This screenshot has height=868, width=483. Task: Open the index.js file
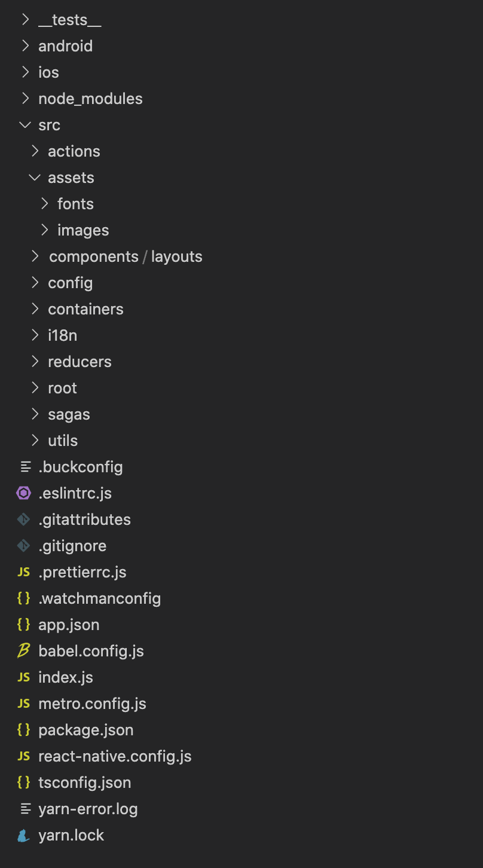[66, 677]
